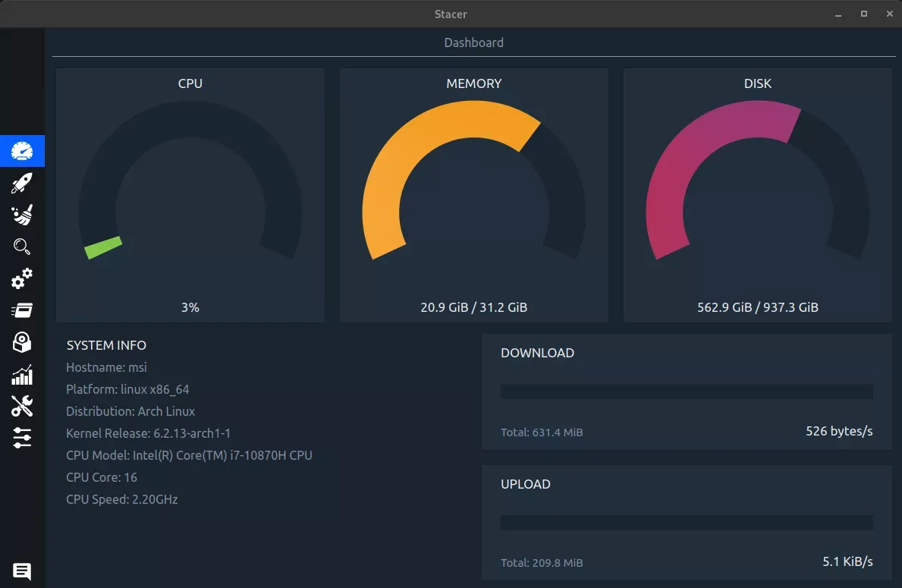Click the Upload speed progress bar
This screenshot has width=902, height=588.
[x=687, y=523]
